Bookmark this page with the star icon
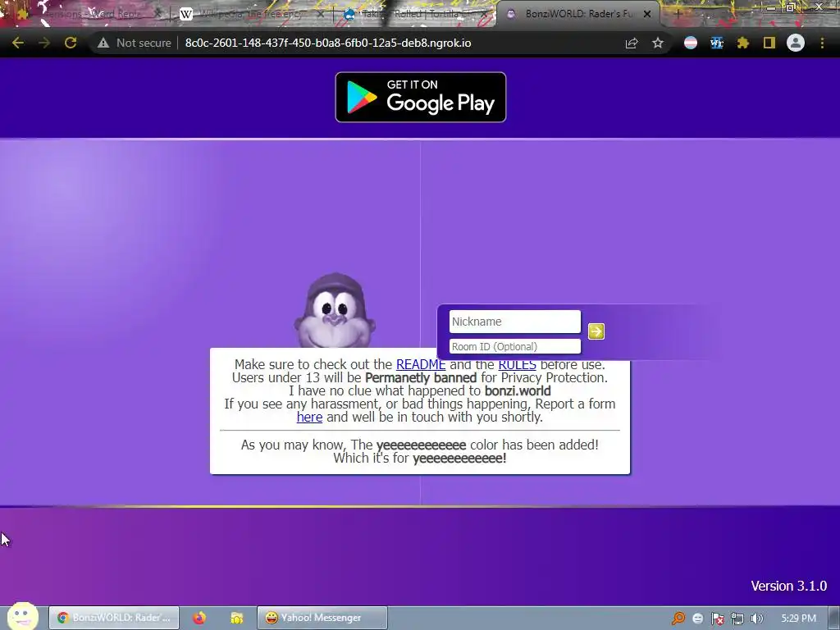 tap(658, 43)
